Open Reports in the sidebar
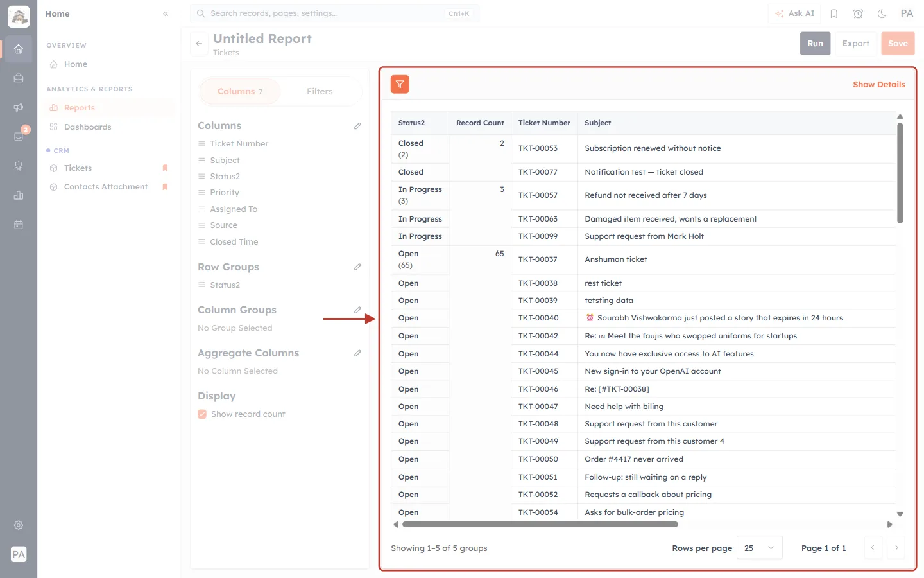Screen dimensions: 924x578 click(x=109, y=108)
